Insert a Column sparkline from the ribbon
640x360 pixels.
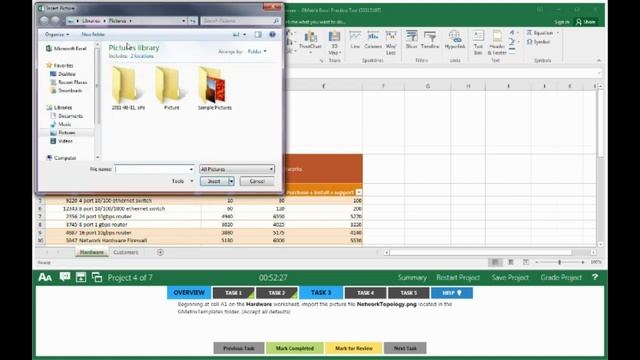click(373, 40)
